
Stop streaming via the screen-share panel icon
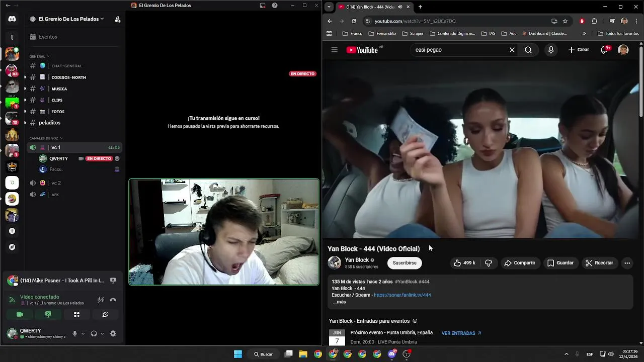tap(113, 281)
